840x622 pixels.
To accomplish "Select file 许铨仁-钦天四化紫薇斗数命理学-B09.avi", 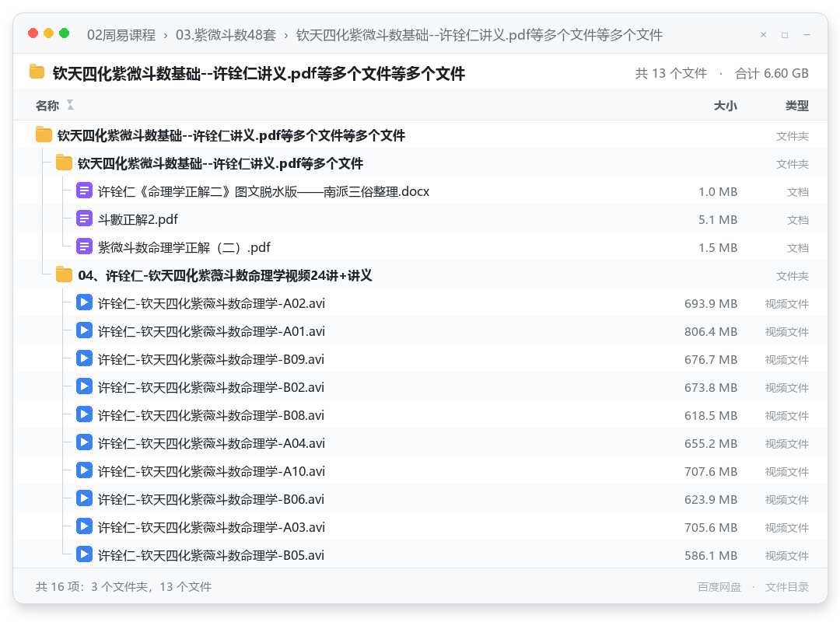I will click(x=421, y=358).
